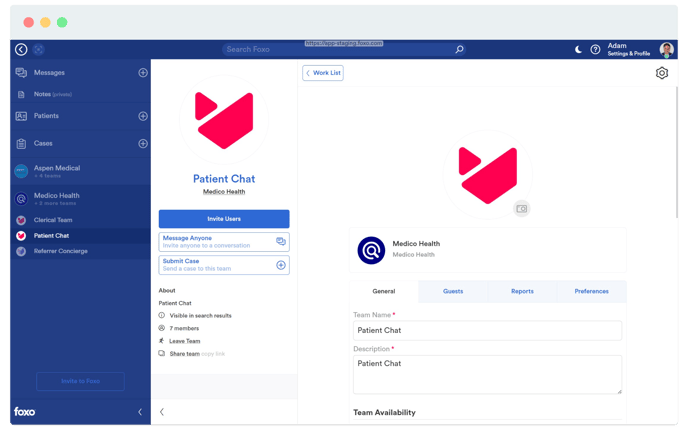Go back to Work List

[x=323, y=73]
